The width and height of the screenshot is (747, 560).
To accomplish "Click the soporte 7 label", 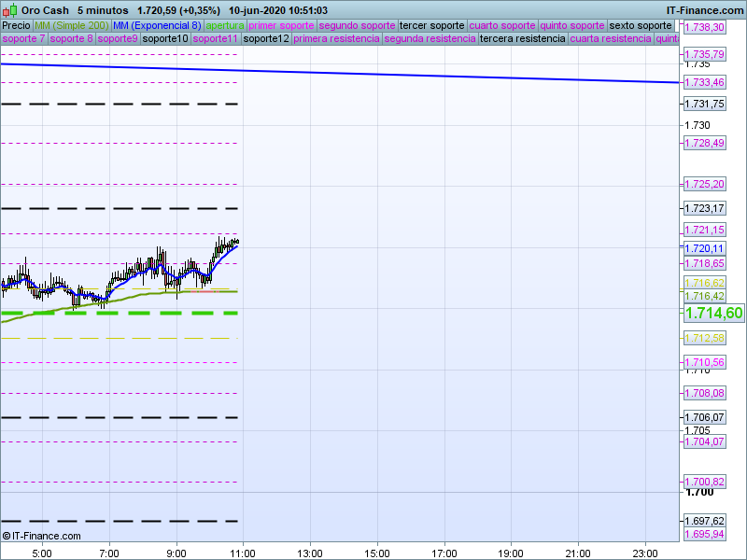I will click(23, 38).
